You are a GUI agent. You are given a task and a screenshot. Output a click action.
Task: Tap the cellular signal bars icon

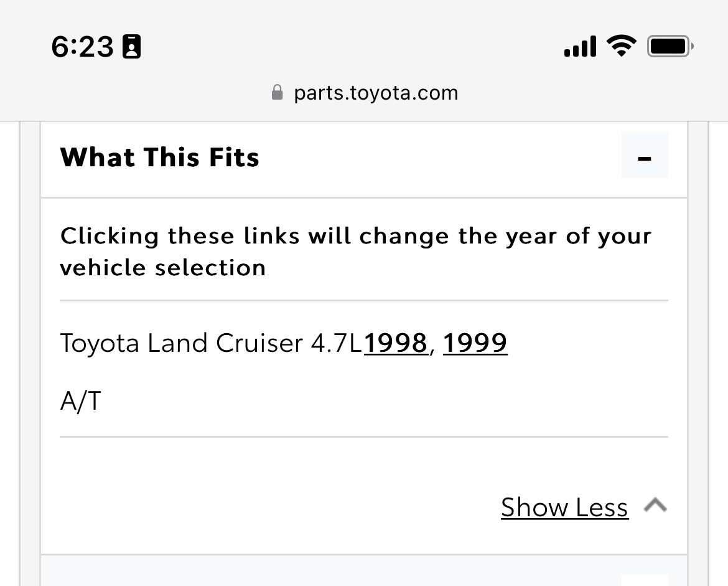[580, 47]
